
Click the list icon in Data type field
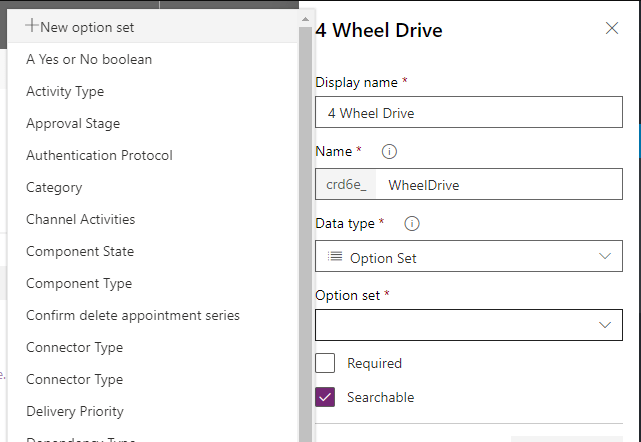coord(335,256)
